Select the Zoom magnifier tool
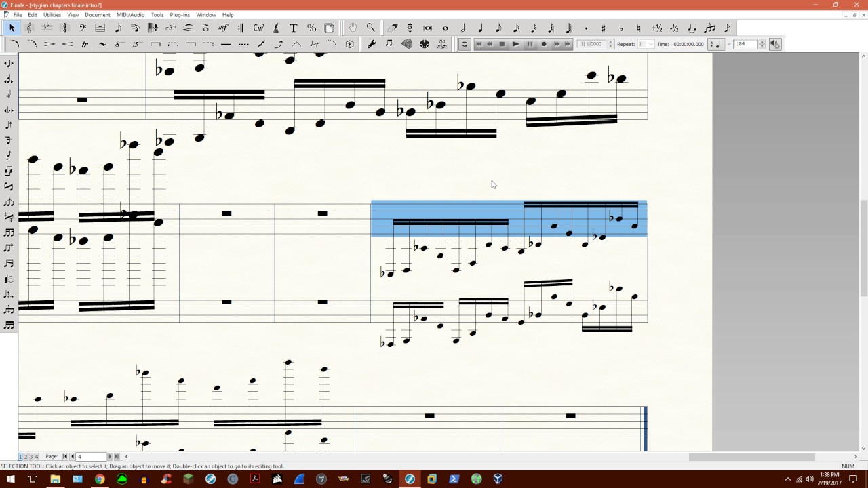 (x=371, y=28)
